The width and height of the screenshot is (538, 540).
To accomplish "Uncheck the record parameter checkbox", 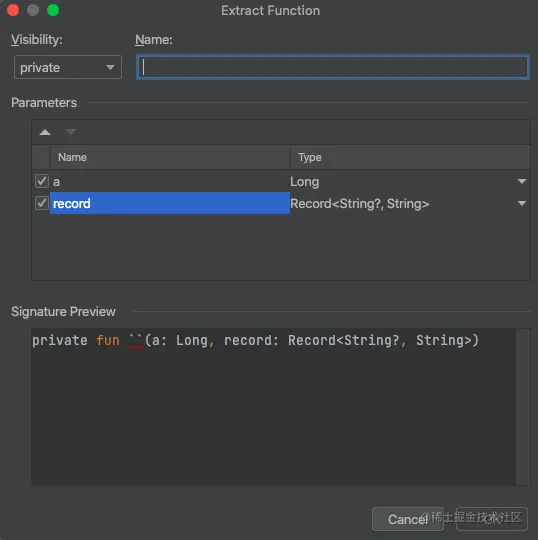I will [x=42, y=203].
